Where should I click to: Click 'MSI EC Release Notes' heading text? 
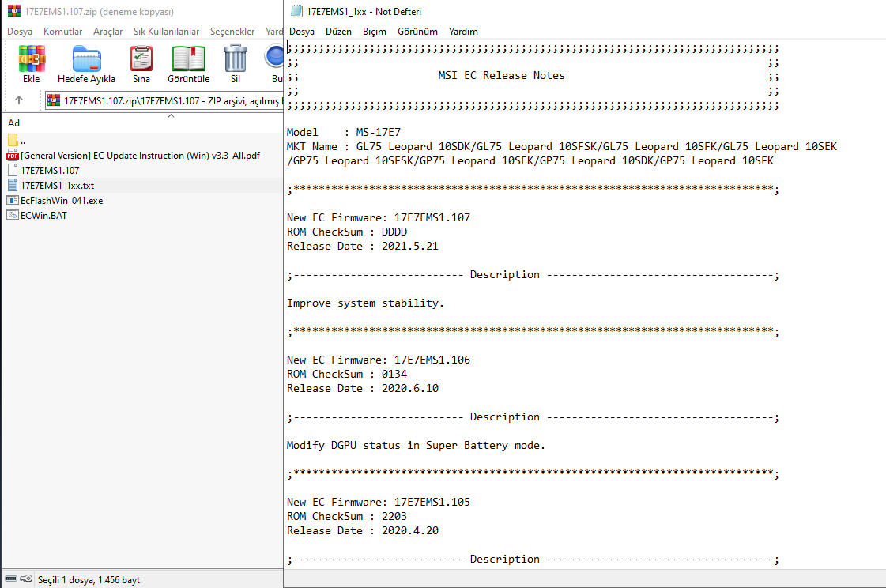tap(501, 75)
